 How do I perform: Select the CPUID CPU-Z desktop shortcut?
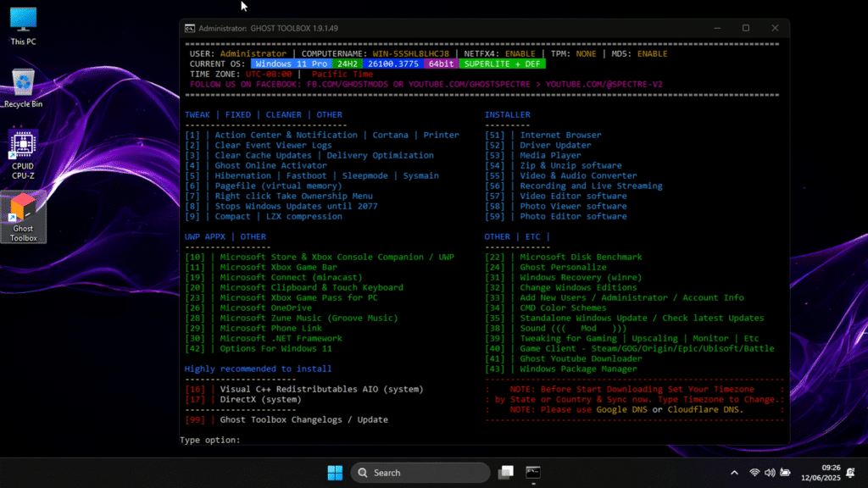(23, 155)
